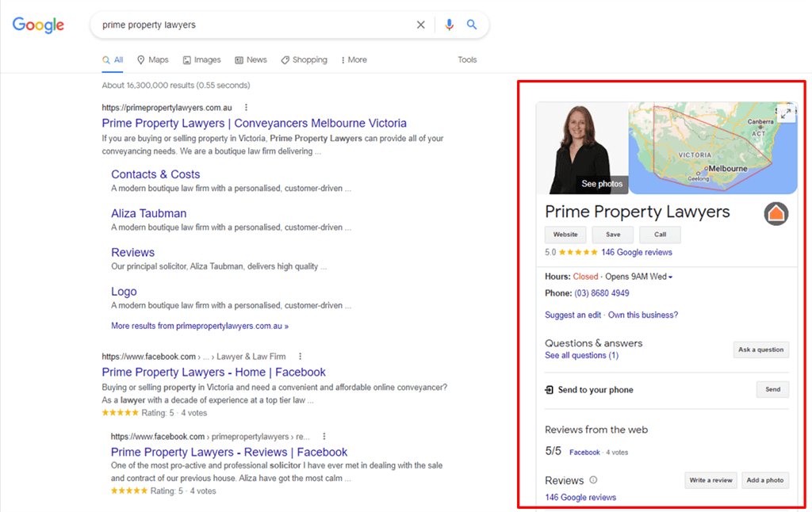Open options for the Facebook primepropertylawyers reviews result

pos(324,437)
